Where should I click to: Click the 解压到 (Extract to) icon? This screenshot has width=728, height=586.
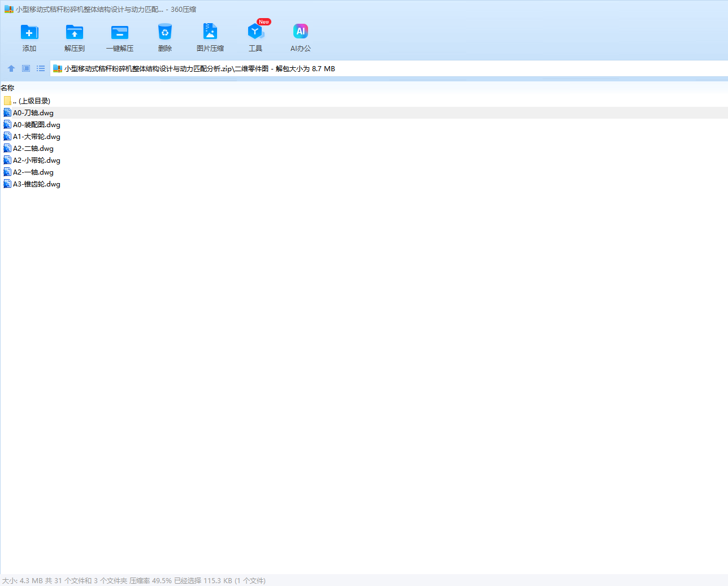75,32
